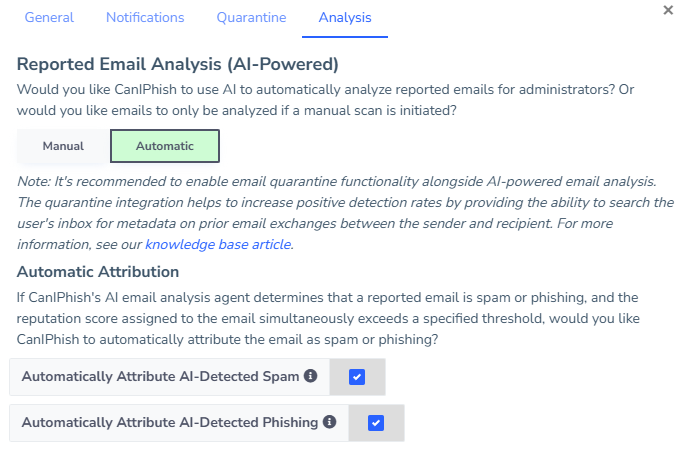The width and height of the screenshot is (684, 449).
Task: Click the Automatically Attribute AI-Detected Spam label
Action: point(161,377)
